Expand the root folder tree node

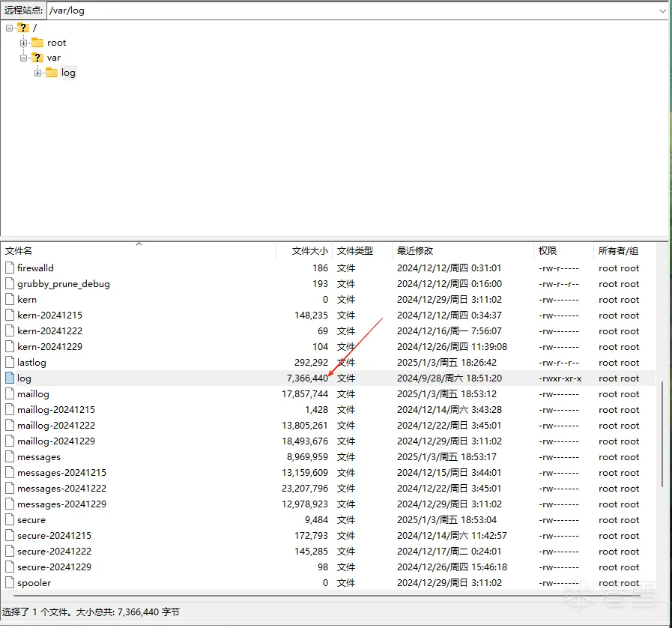(23, 43)
